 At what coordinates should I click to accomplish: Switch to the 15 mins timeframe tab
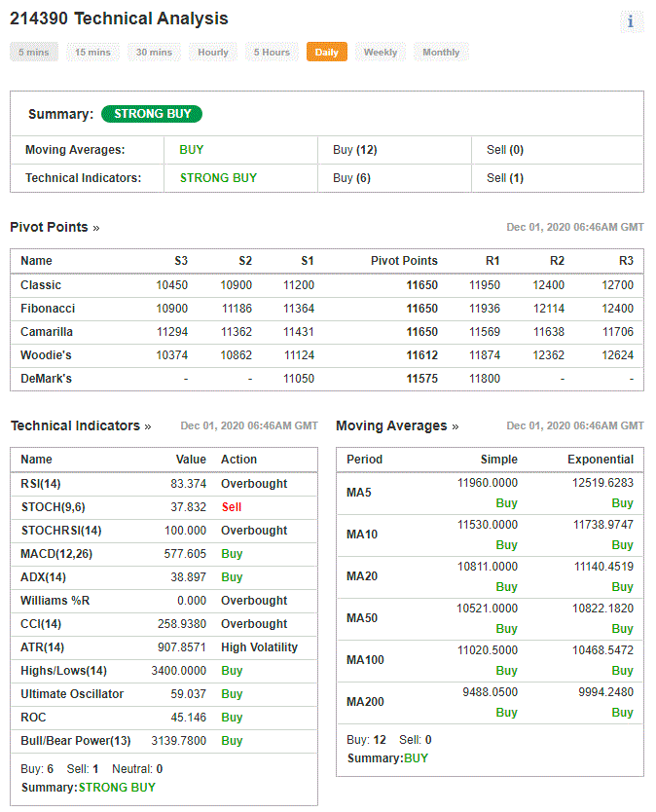point(92,53)
